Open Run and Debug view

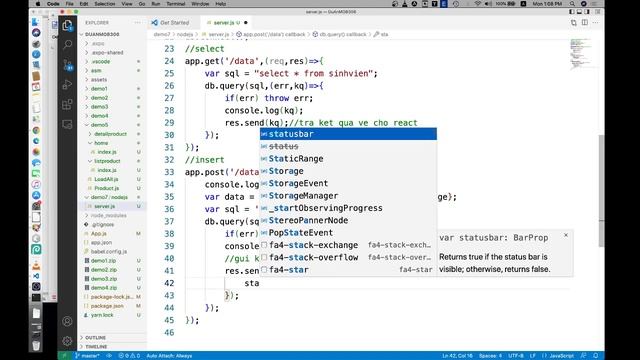pos(67,84)
